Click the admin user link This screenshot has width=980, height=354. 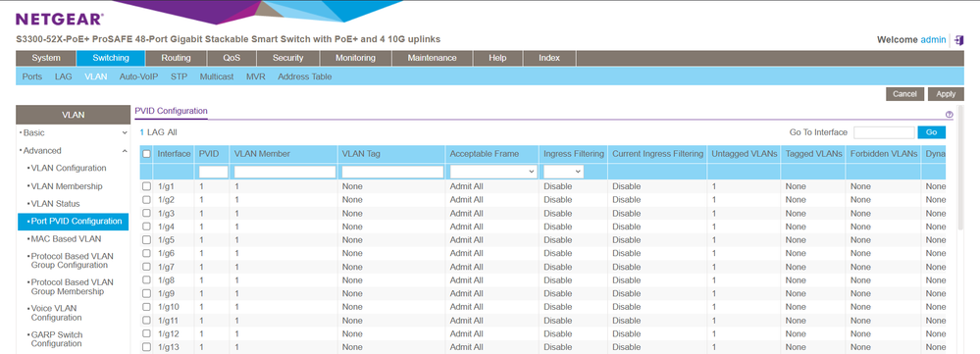tap(933, 40)
